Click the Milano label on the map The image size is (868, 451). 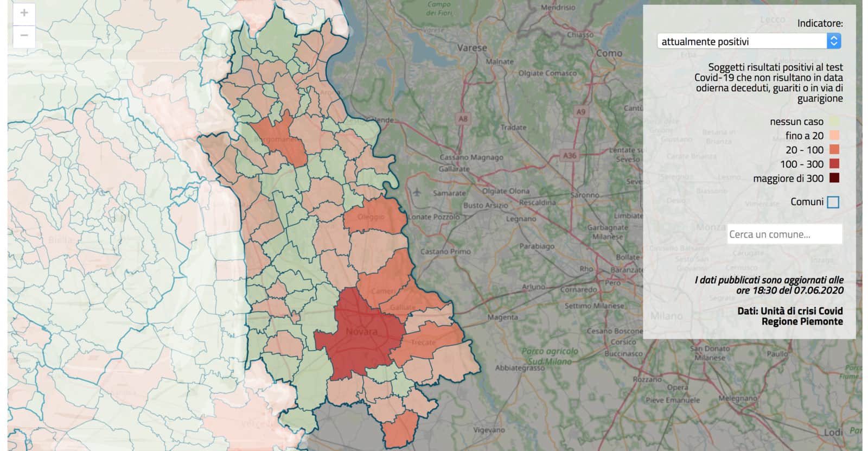[x=666, y=316]
